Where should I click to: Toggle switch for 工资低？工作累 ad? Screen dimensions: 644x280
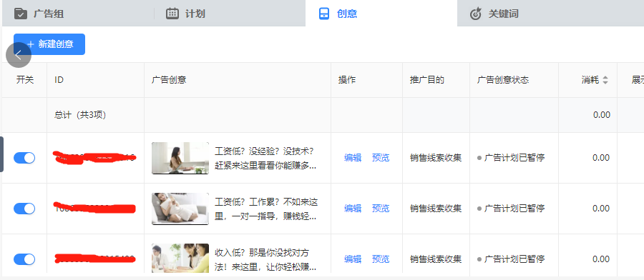[24, 209]
